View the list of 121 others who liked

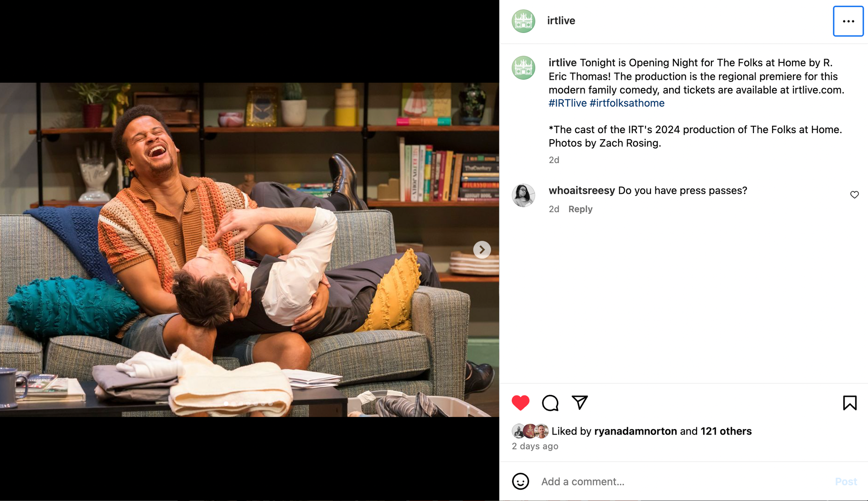(x=726, y=431)
